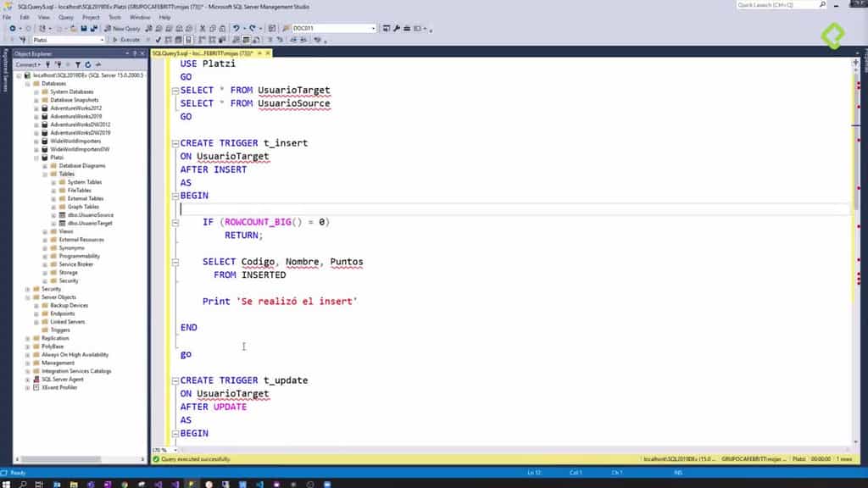Collapse the CREATE TRIGGER t_update code block
The width and height of the screenshot is (868, 488).
tap(175, 380)
